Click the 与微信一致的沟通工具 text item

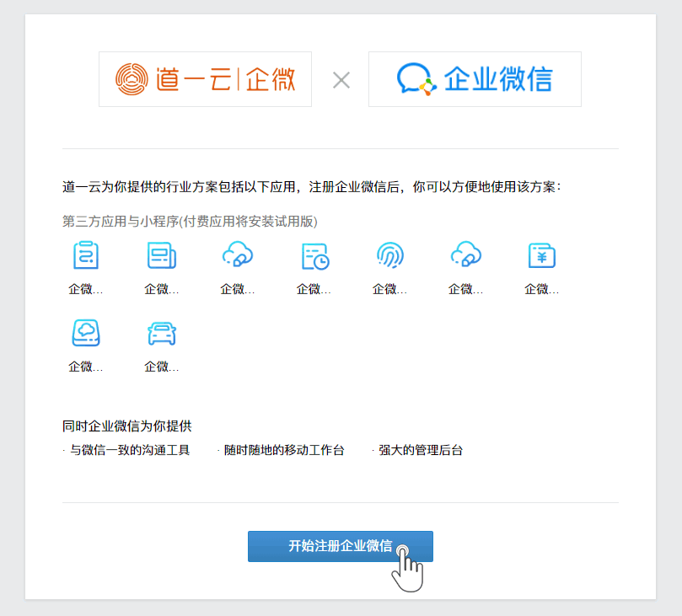point(129,450)
